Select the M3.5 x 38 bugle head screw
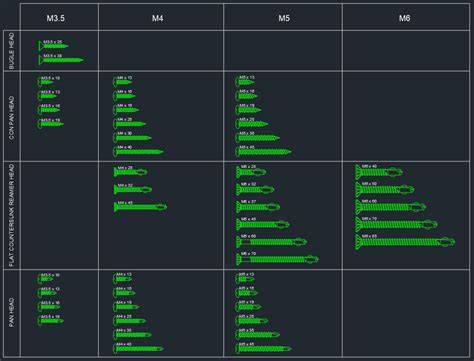Image resolution: width=474 pixels, height=361 pixels. pos(61,60)
